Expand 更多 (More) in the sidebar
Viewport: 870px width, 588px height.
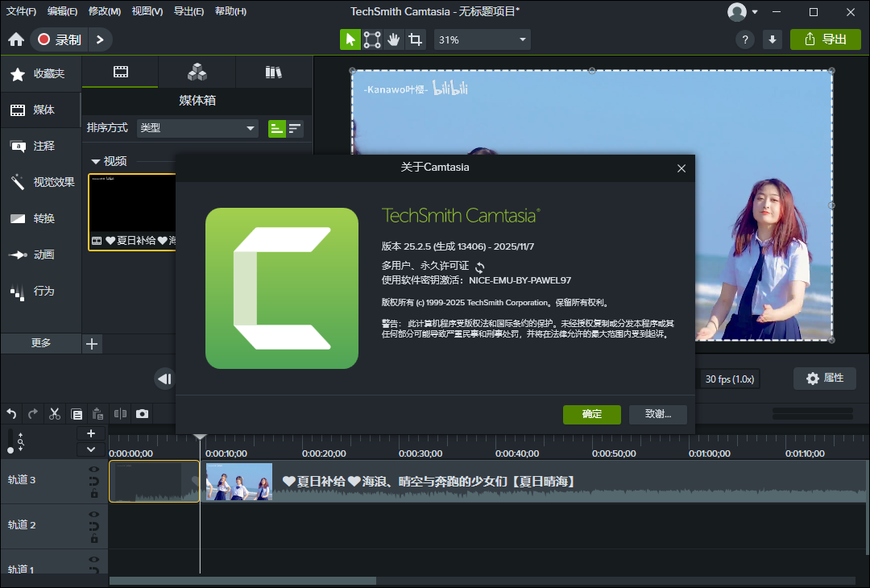point(40,343)
